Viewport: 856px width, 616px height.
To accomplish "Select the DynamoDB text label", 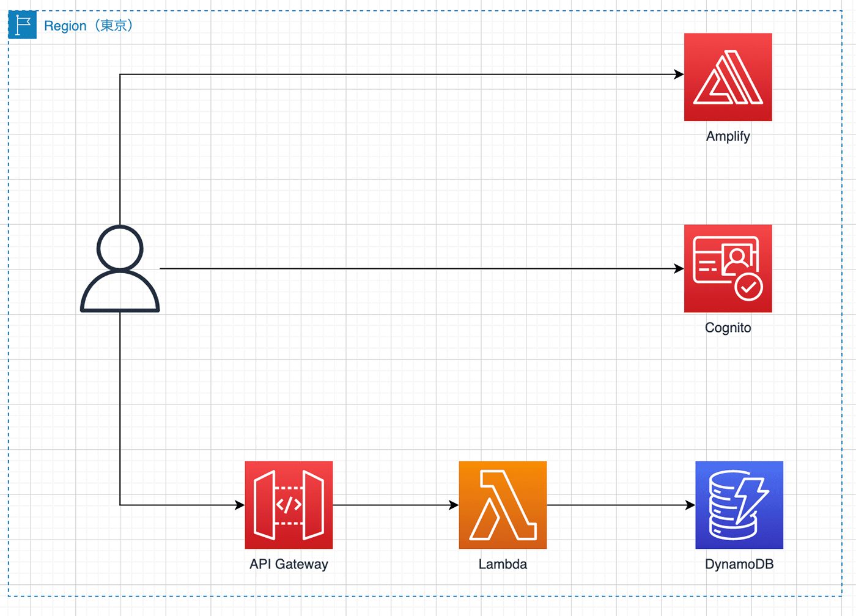I will coord(739,564).
